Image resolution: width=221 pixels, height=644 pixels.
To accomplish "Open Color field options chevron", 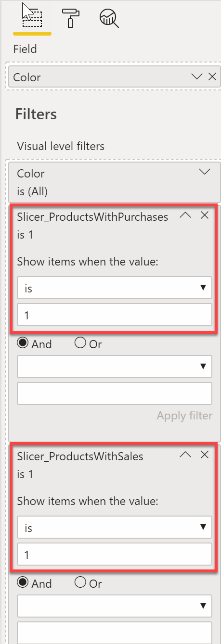I will pos(196,76).
